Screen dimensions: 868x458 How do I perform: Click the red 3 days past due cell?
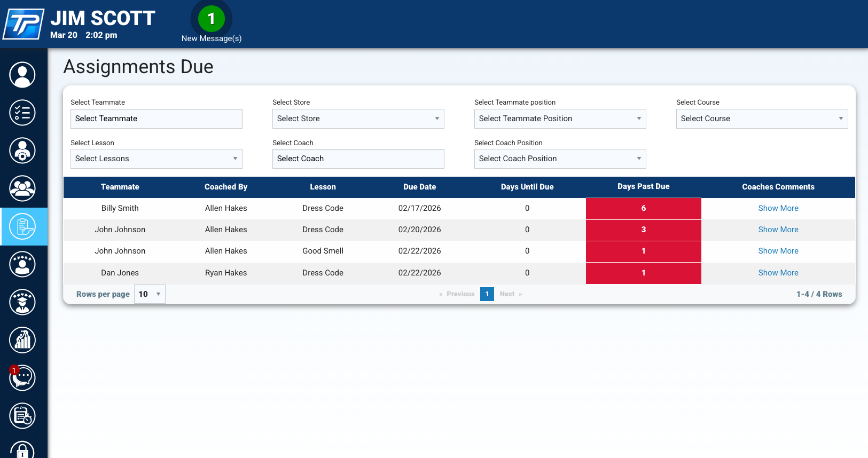[644, 230]
